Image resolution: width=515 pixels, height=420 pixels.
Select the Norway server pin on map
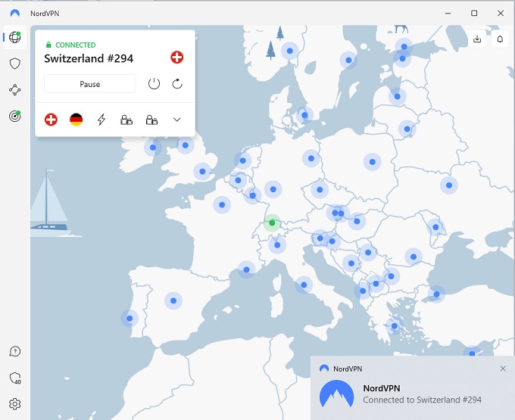coord(289,51)
